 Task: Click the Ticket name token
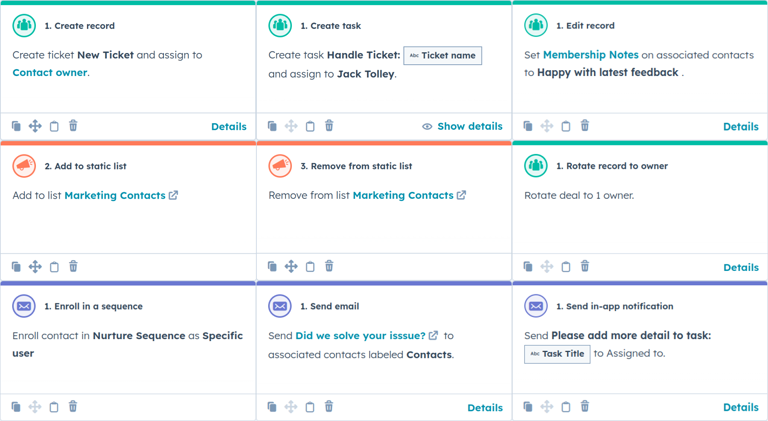[442, 56]
